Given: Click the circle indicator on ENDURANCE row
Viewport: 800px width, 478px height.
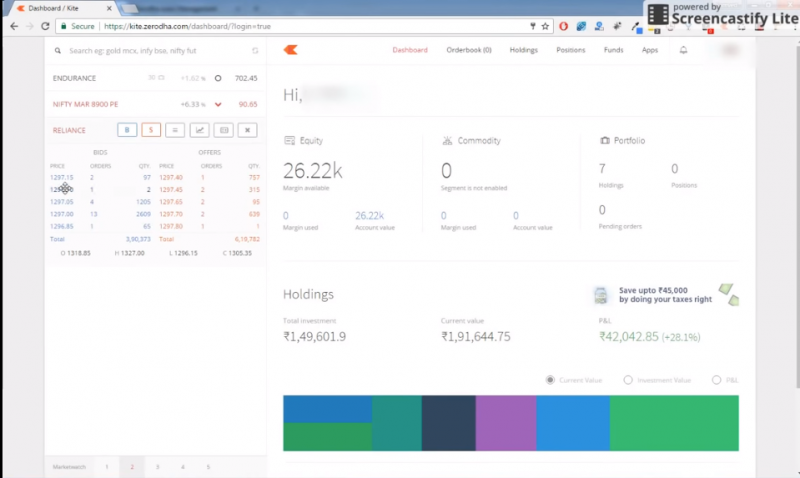Looking at the screenshot, I should point(218,78).
